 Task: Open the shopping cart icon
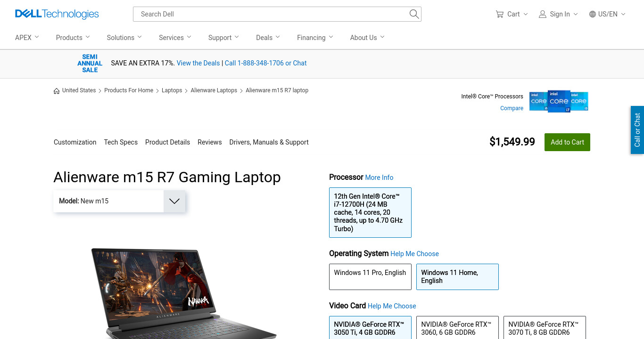tap(500, 14)
